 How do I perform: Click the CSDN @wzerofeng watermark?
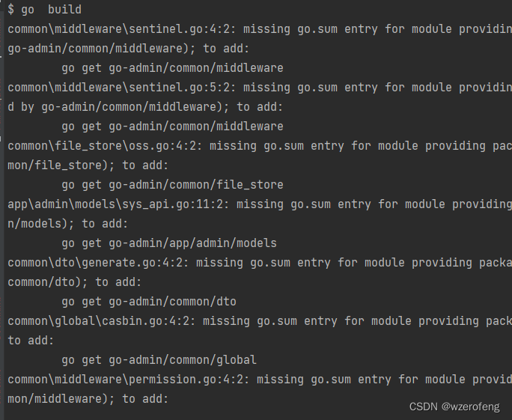454,407
